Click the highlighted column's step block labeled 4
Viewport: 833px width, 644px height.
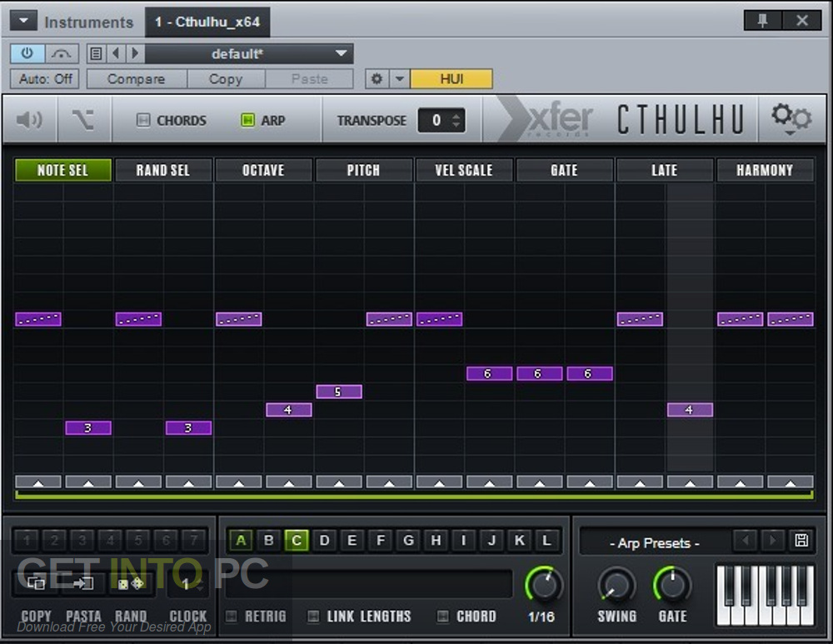(690, 410)
